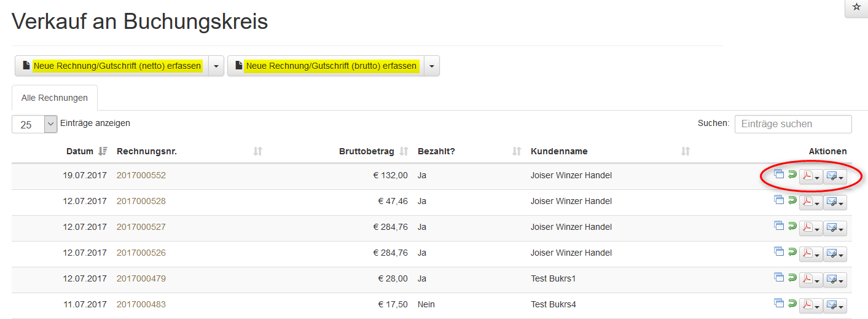Click the Einträge suchen search field
This screenshot has height=319, width=868.
click(793, 124)
